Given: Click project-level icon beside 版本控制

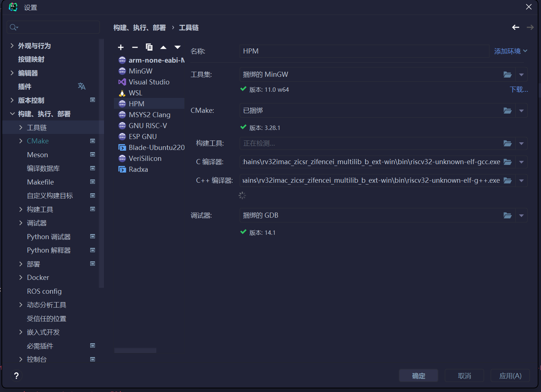Looking at the screenshot, I should [93, 100].
